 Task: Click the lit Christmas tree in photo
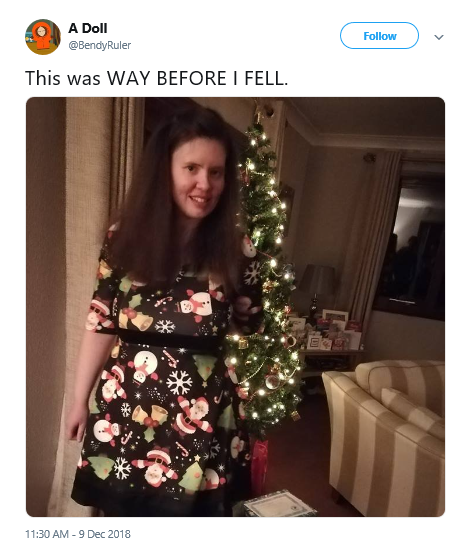coord(265,279)
